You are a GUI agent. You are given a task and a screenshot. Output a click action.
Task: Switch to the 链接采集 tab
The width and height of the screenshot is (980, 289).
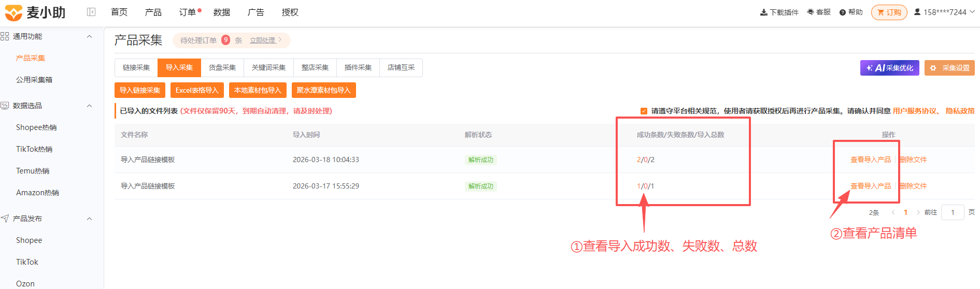pos(136,68)
